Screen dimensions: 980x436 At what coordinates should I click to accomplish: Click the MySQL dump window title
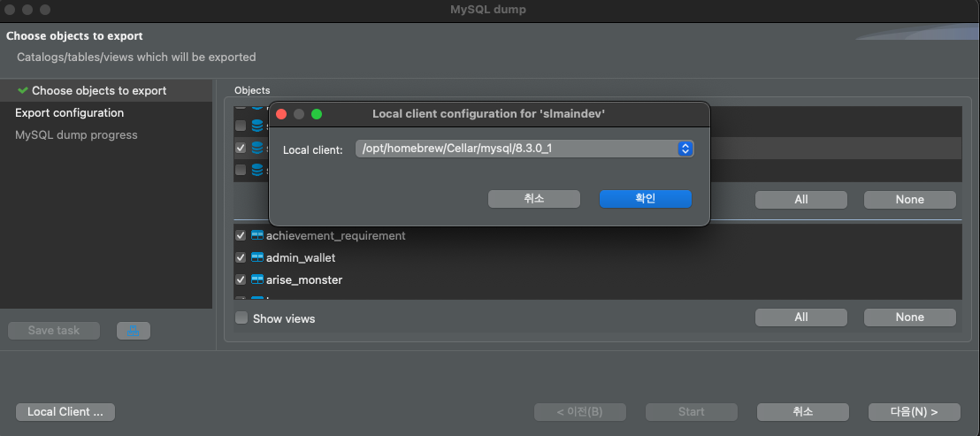488,10
